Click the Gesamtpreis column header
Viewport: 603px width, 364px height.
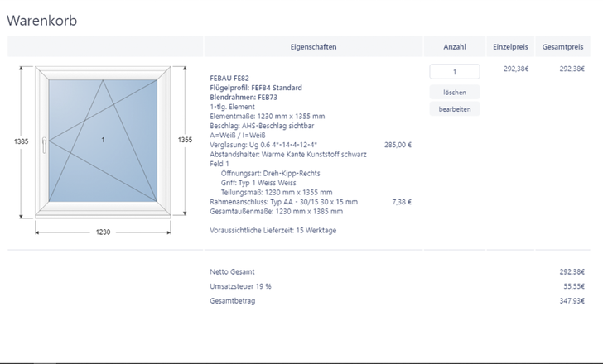tap(562, 47)
